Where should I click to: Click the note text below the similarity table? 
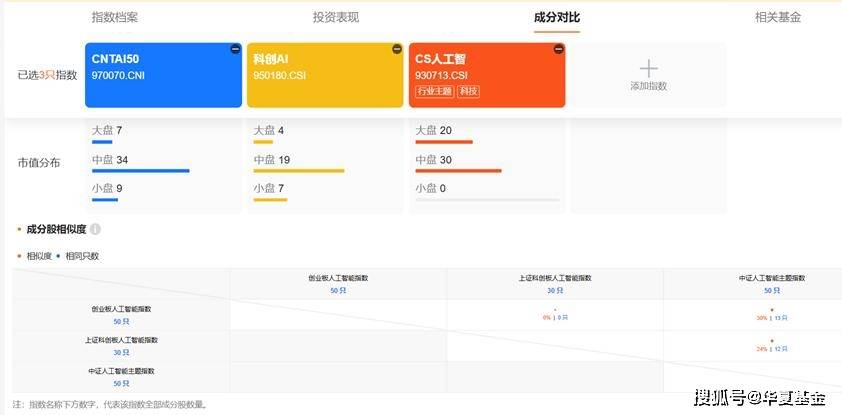click(x=110, y=404)
